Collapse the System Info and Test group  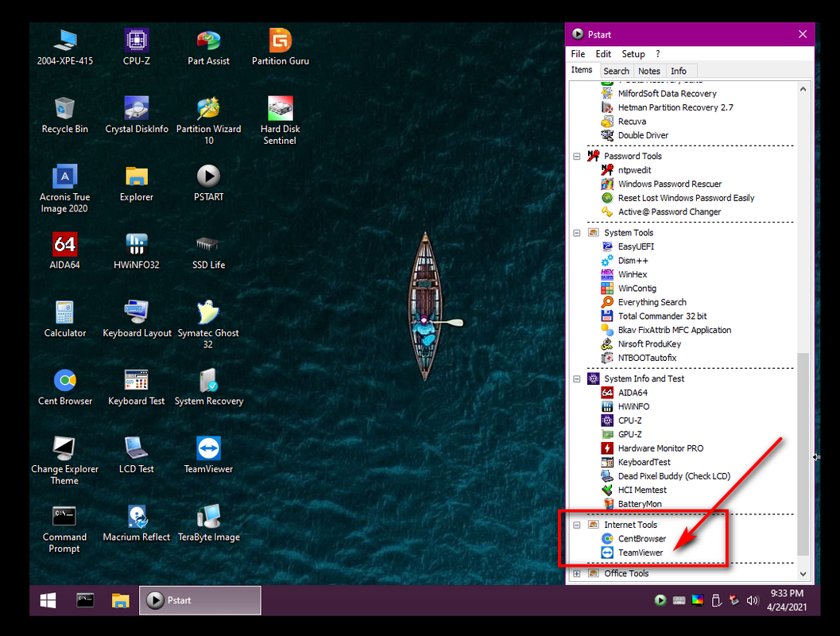[x=577, y=378]
